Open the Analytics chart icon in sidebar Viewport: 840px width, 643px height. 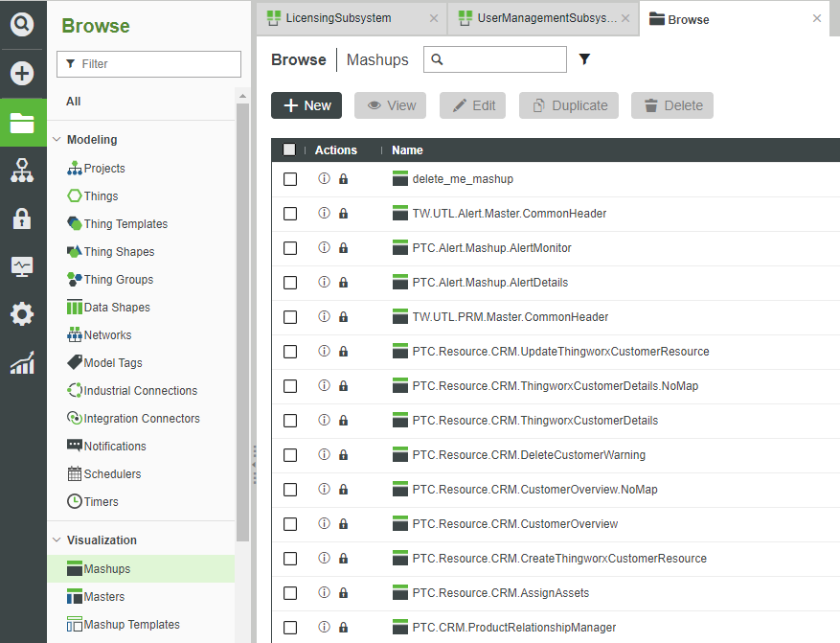point(22,363)
